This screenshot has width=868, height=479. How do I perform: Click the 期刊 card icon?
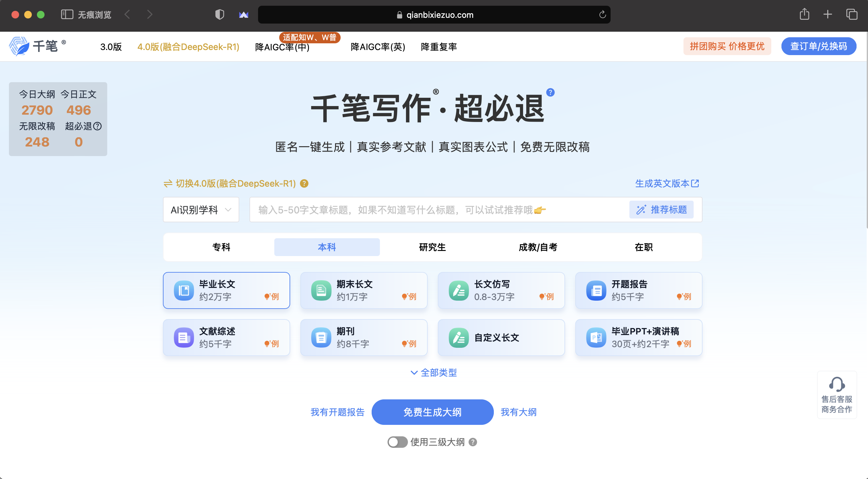pos(321,338)
